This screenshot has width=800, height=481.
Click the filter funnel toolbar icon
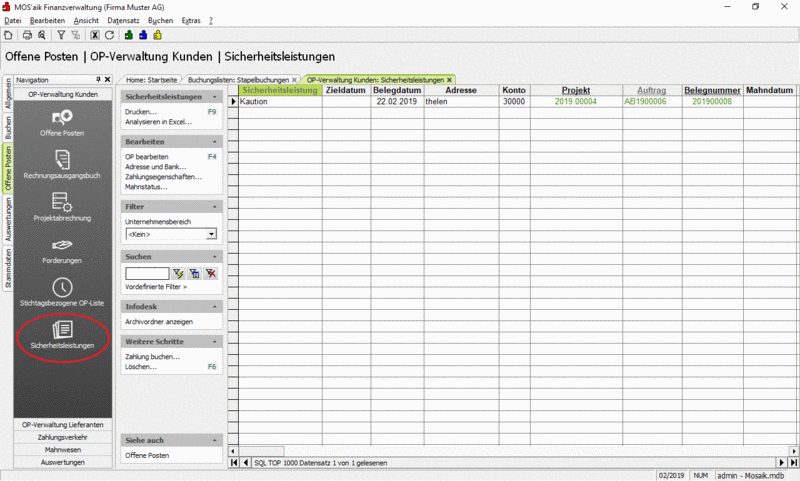click(x=61, y=35)
